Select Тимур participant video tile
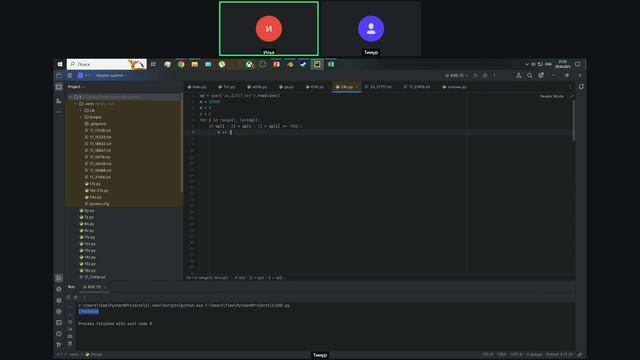 [371, 29]
